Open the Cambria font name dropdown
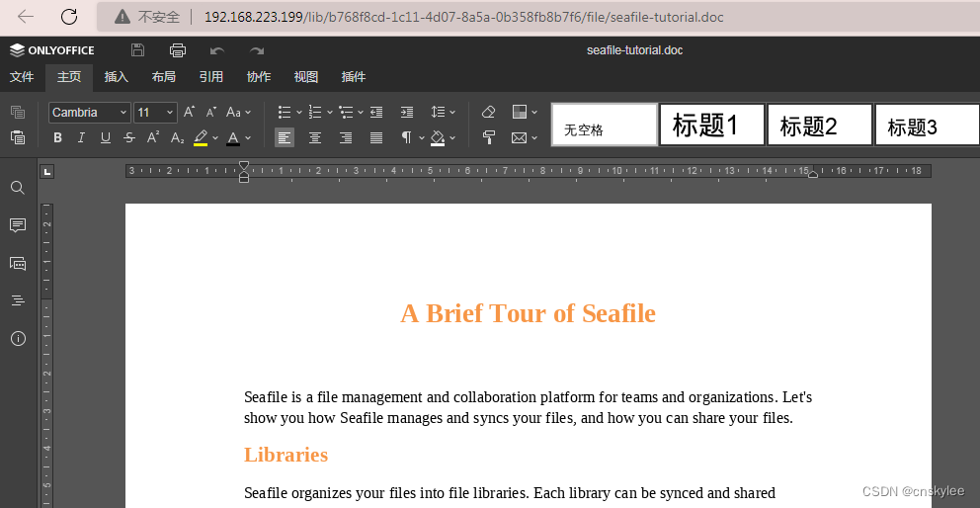This screenshot has width=980, height=508. click(90, 113)
